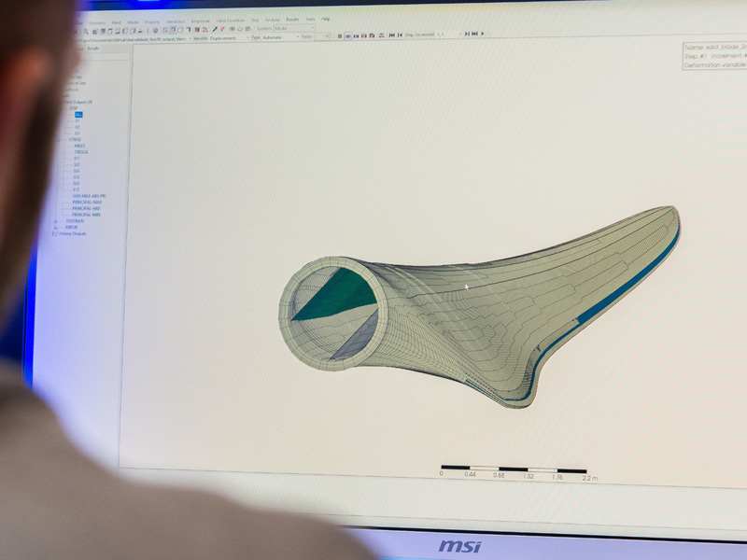The image size is (747, 560).
Task: Click the highlighted contour-plot toolbar icon
Action: click(x=348, y=35)
